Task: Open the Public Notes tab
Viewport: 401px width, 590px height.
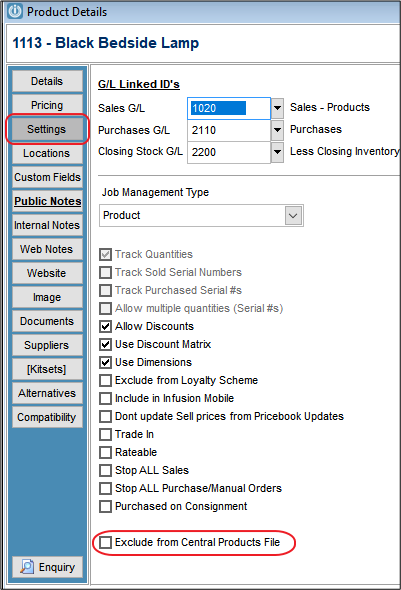Action: [x=47, y=201]
